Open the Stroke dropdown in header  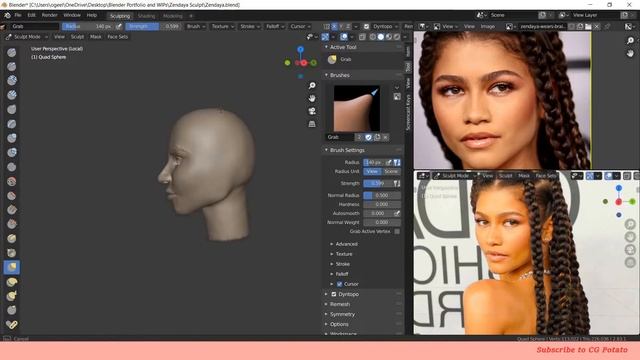(x=250, y=26)
